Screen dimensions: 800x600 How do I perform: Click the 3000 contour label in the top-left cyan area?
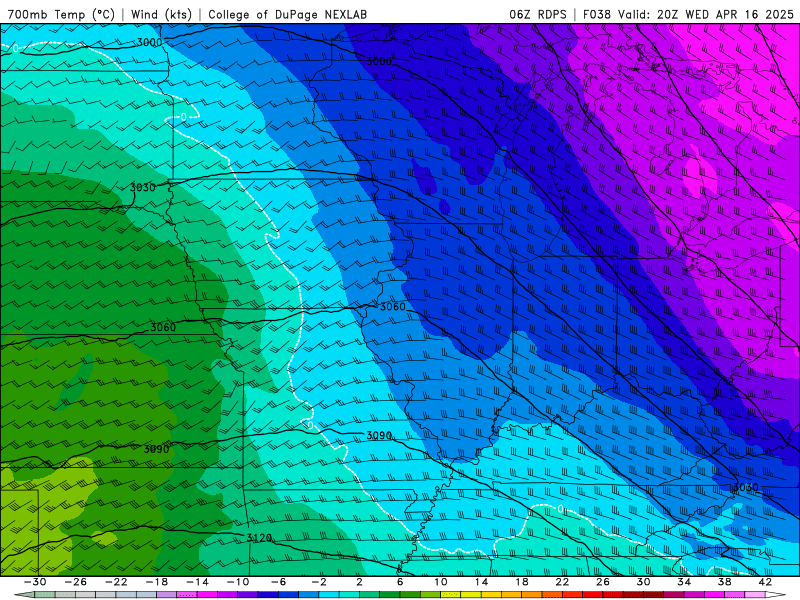[x=149, y=42]
